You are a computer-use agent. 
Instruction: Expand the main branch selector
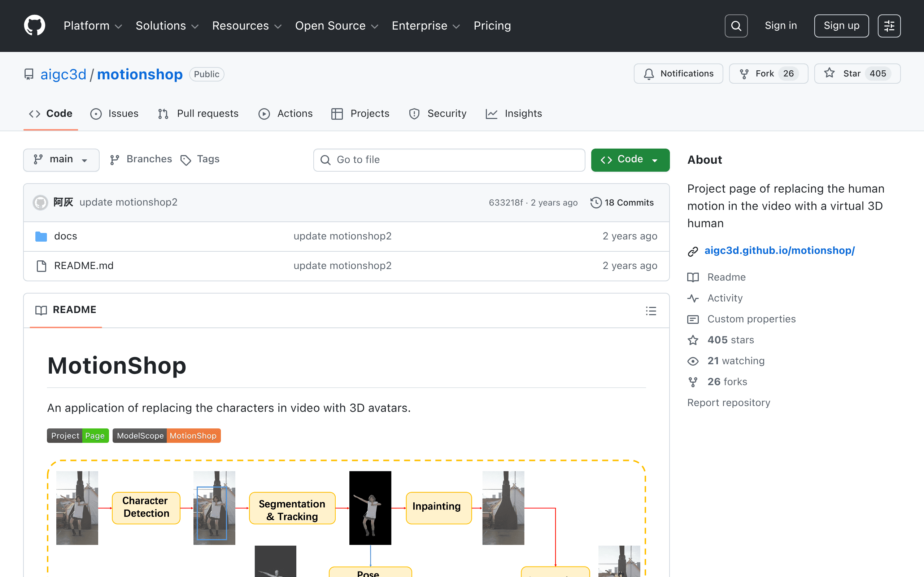coord(61,159)
